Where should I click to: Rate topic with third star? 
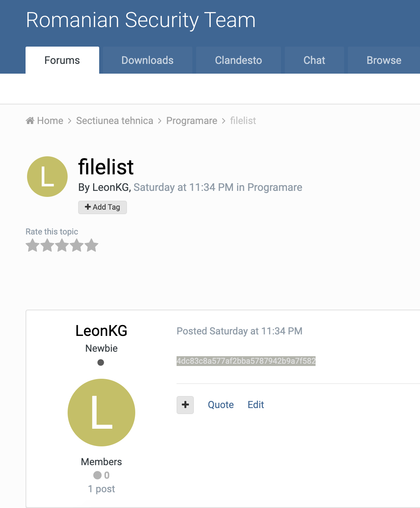coord(62,246)
